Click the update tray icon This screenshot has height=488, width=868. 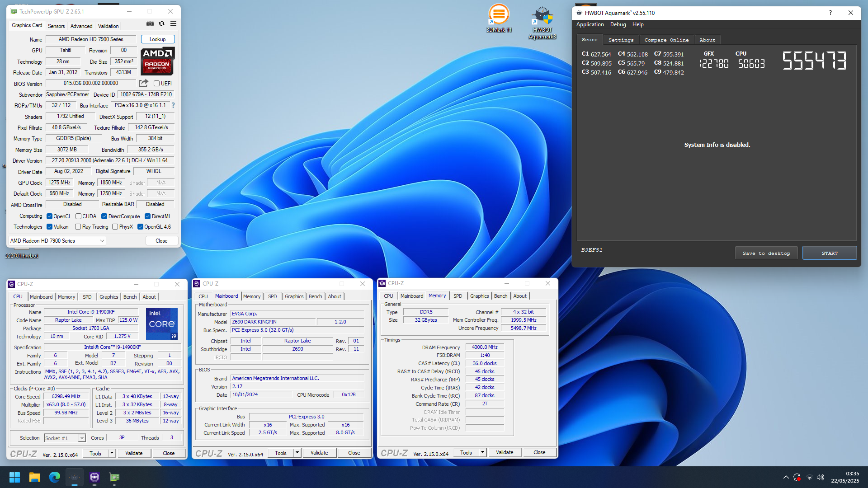[x=797, y=477]
